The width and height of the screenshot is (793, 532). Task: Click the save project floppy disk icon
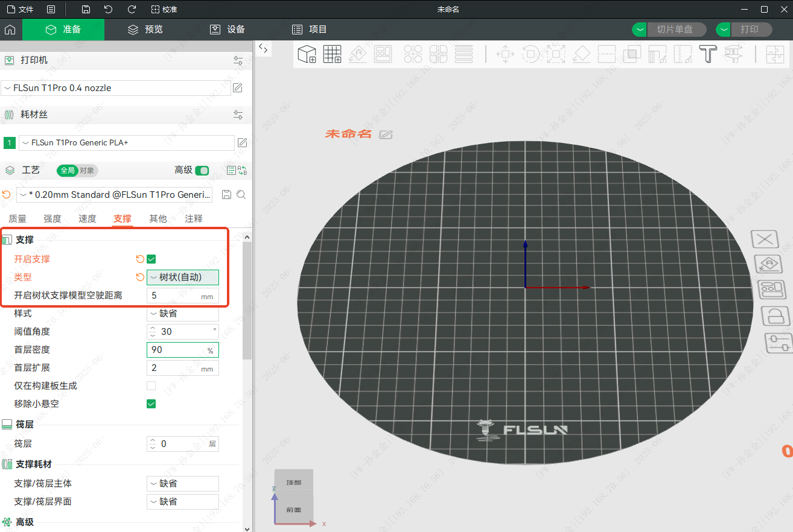[x=86, y=10]
